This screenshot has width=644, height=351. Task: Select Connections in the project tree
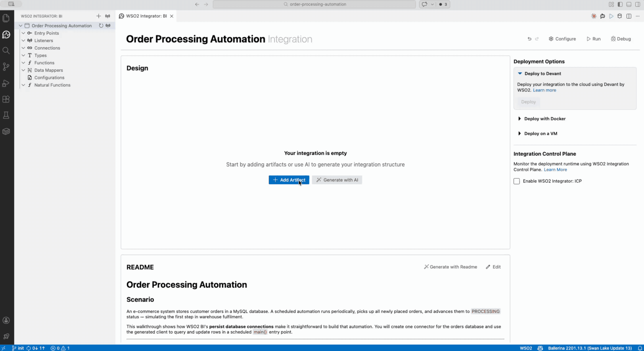click(47, 48)
